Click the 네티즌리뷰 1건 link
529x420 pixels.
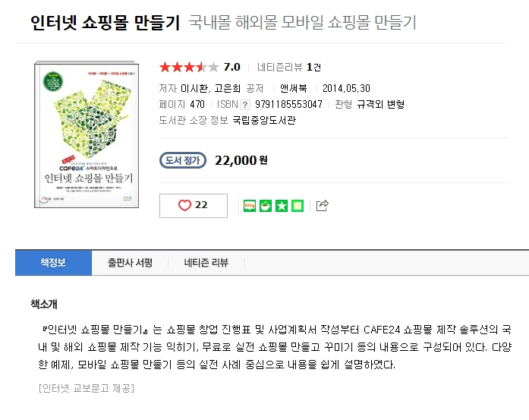point(289,67)
